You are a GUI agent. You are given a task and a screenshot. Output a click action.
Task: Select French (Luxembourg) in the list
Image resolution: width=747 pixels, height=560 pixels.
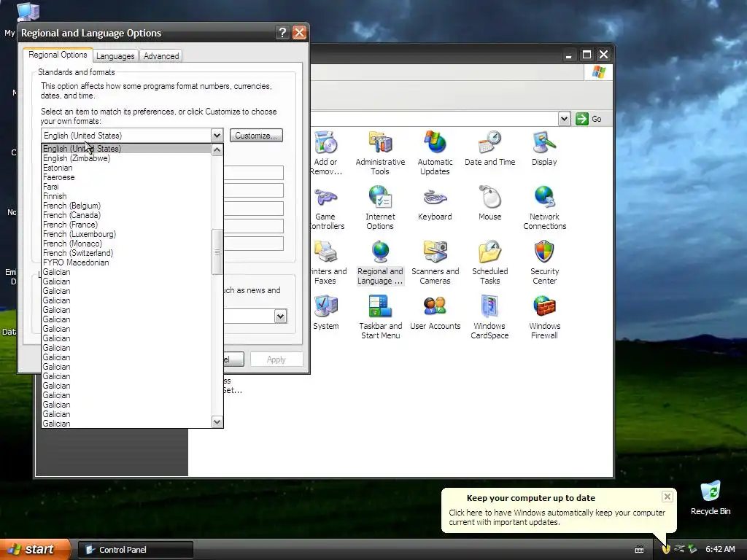[x=126, y=234]
